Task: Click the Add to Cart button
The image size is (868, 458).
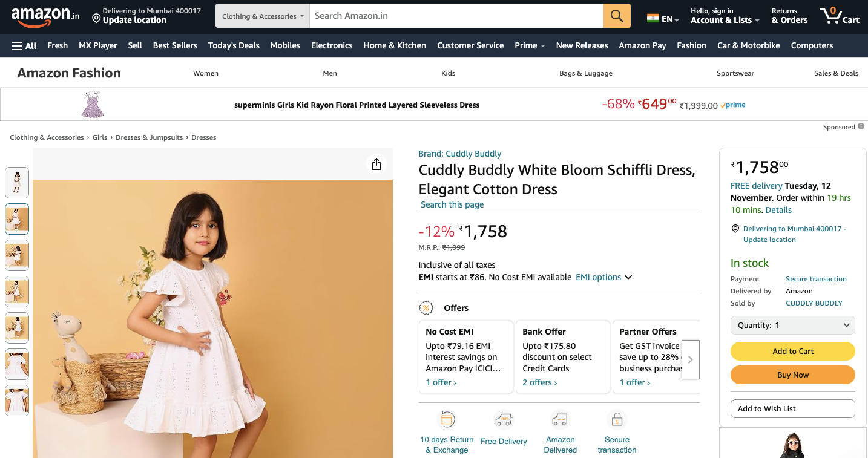Action: point(792,351)
